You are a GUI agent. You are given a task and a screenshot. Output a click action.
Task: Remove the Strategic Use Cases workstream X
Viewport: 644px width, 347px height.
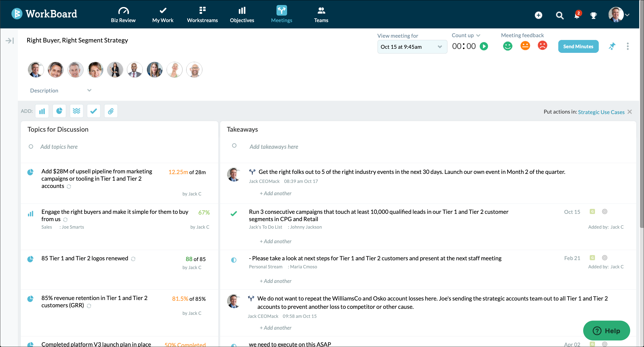[629, 112]
